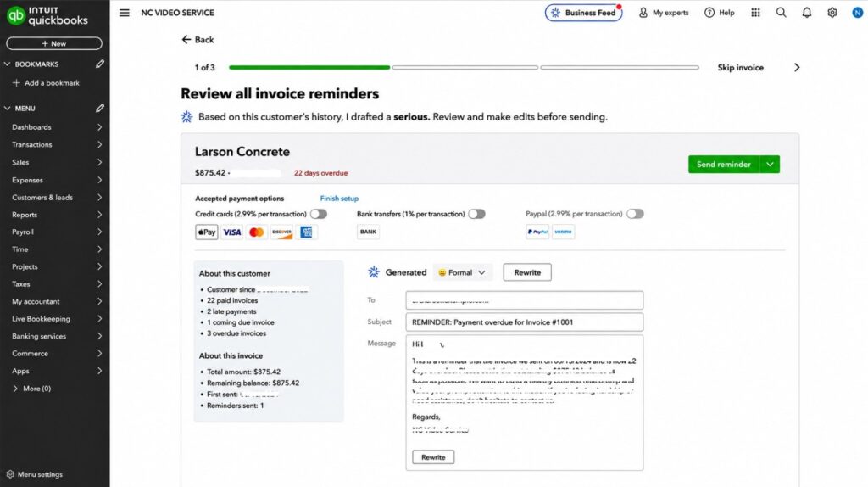This screenshot has height=487, width=868.
Task: Click the second progress bar segment
Action: (465, 68)
